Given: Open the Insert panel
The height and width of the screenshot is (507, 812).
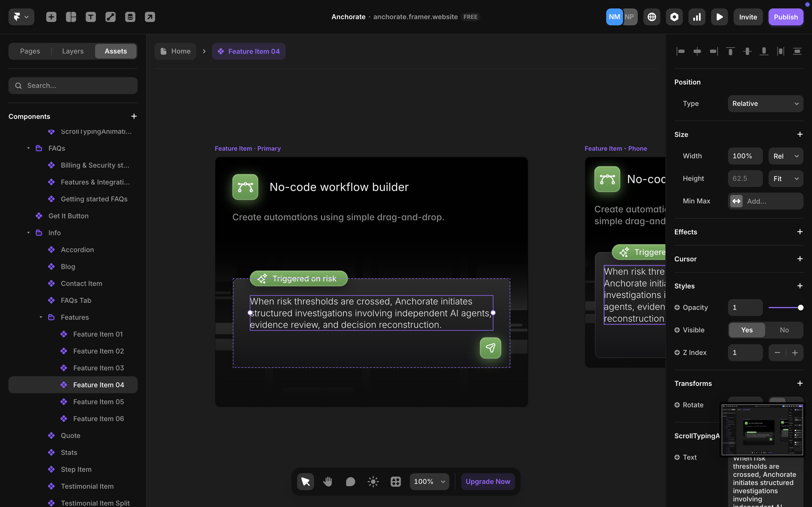Looking at the screenshot, I should click(x=51, y=17).
